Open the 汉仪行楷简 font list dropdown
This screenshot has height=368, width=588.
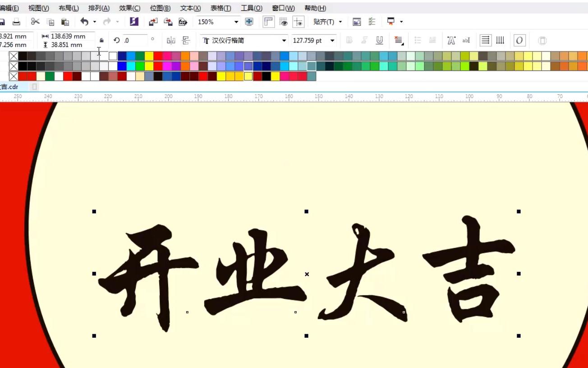(x=284, y=40)
